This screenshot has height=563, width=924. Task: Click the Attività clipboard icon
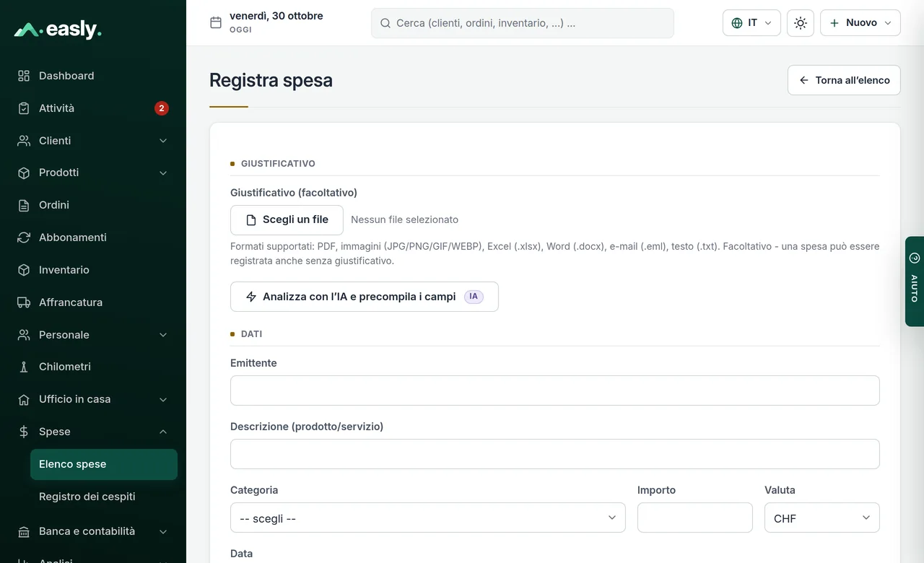(x=24, y=108)
